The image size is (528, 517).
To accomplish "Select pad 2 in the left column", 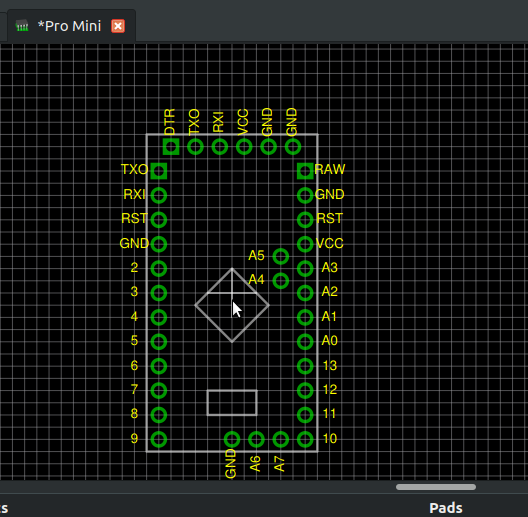I will [x=159, y=268].
